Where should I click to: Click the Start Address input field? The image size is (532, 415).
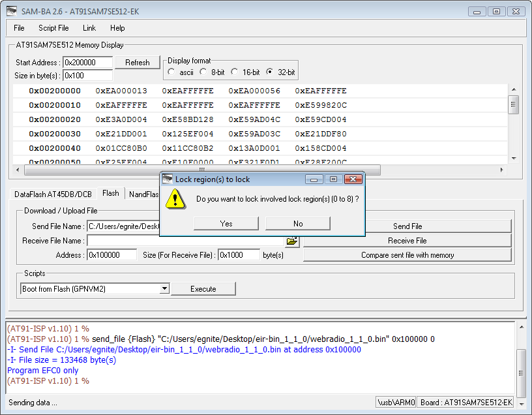(88, 63)
